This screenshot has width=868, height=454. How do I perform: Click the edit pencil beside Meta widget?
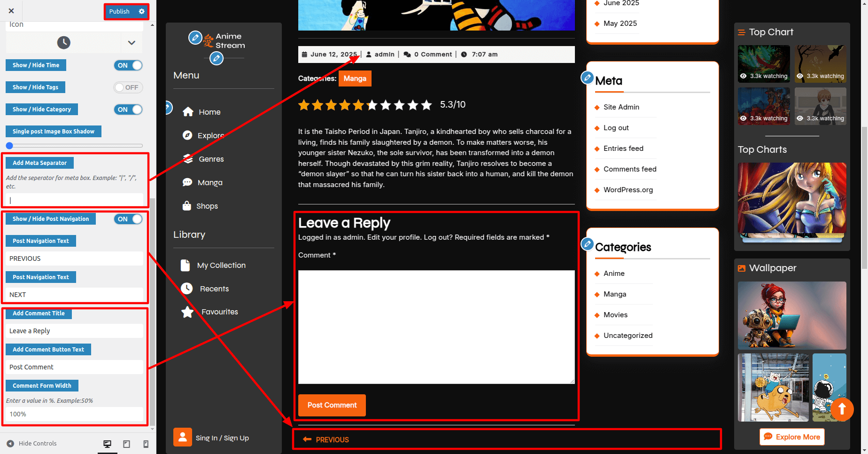587,78
